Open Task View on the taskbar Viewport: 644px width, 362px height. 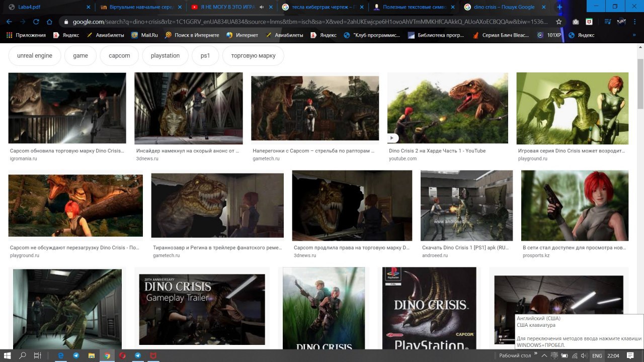(37, 355)
